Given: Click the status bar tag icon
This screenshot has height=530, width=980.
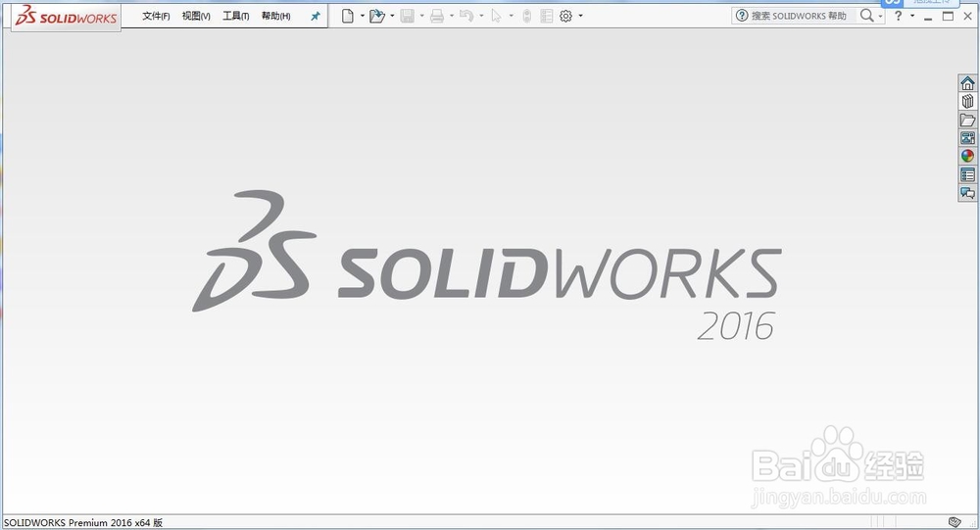Looking at the screenshot, I should tap(955, 522).
